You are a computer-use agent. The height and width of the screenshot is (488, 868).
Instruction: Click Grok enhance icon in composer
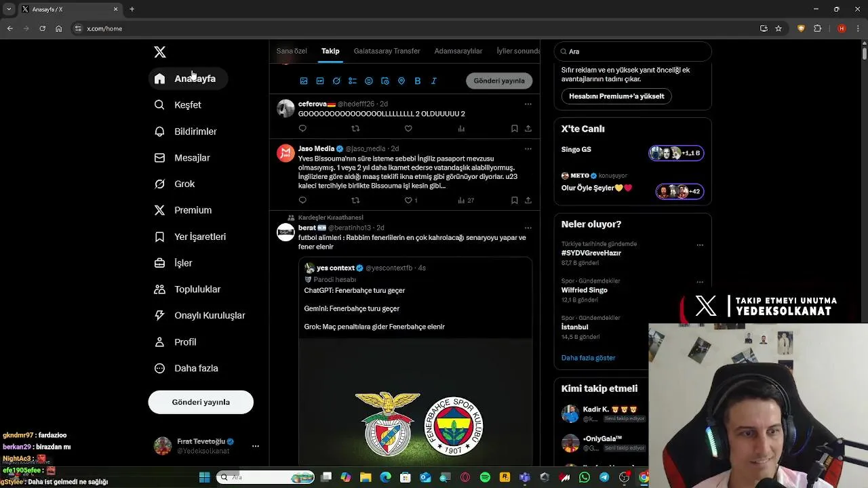tap(336, 81)
